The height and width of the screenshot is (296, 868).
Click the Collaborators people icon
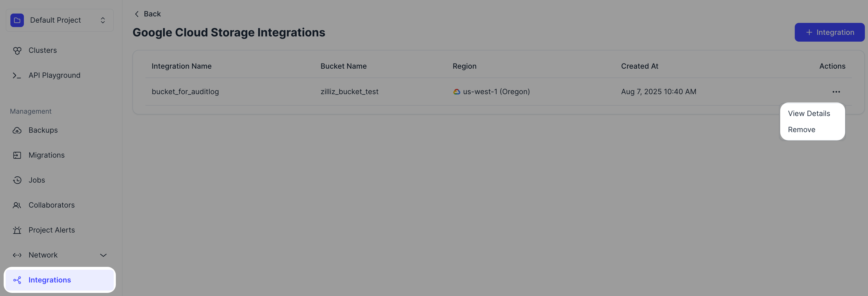click(17, 205)
